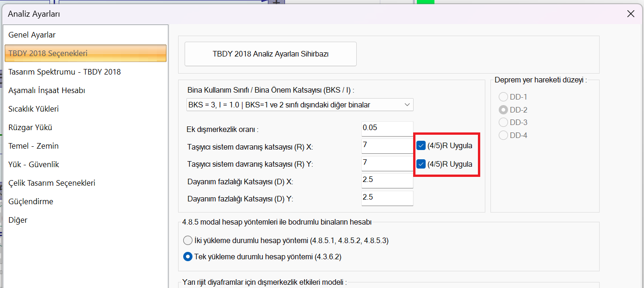Toggle (4/5)R Uygula for the R Y row
Image resolution: width=644 pixels, height=288 pixels.
(421, 164)
